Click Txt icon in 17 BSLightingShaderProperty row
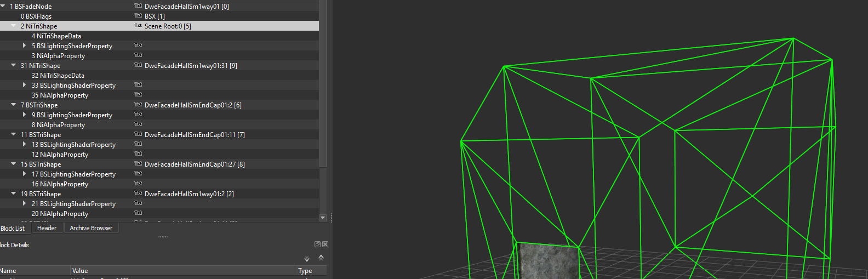Screen dimensions: 868x279 tap(138, 174)
